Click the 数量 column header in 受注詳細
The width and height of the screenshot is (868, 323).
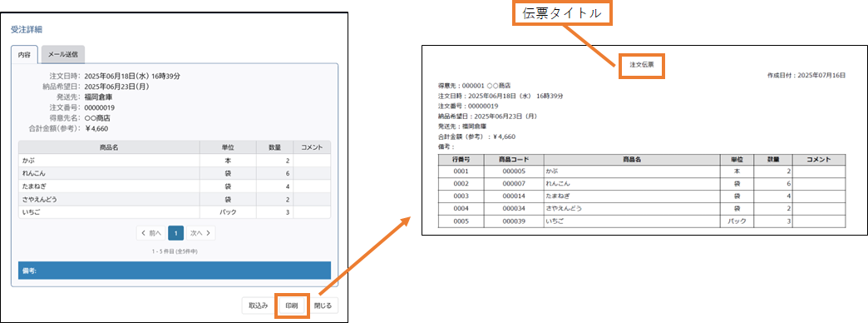(274, 147)
